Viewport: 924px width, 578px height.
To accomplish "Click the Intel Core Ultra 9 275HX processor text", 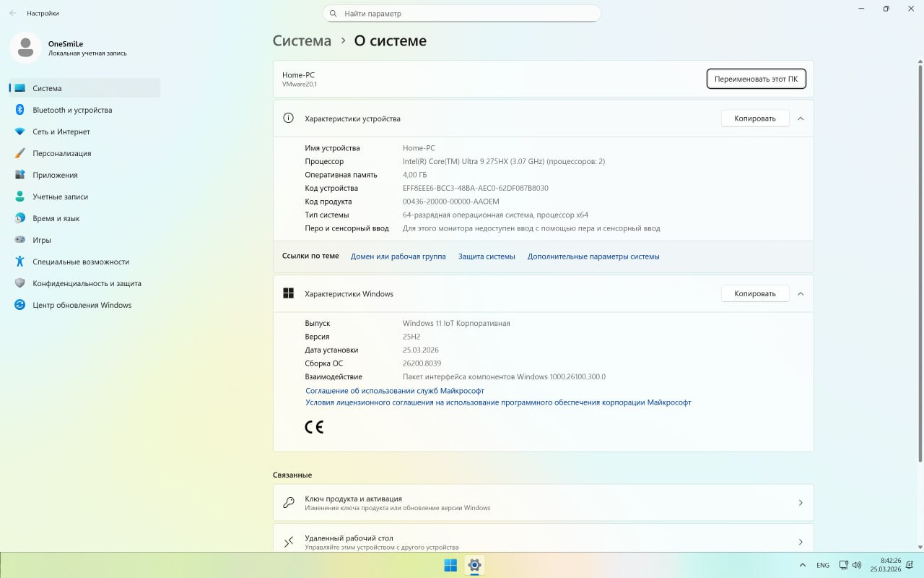I will (504, 162).
